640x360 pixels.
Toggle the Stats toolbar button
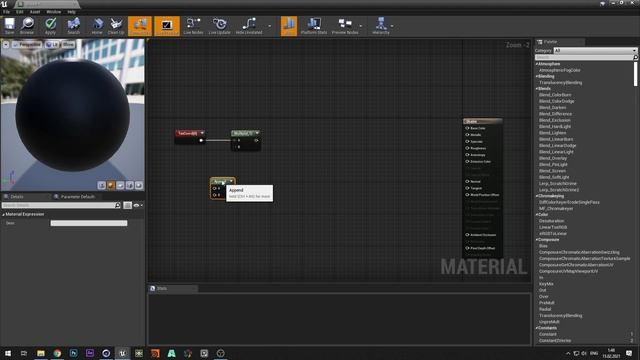pyautogui.click(x=289, y=26)
